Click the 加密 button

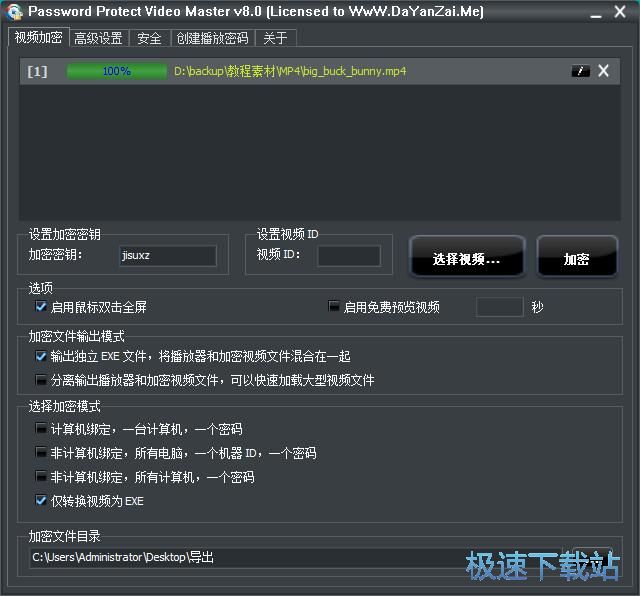coord(577,257)
